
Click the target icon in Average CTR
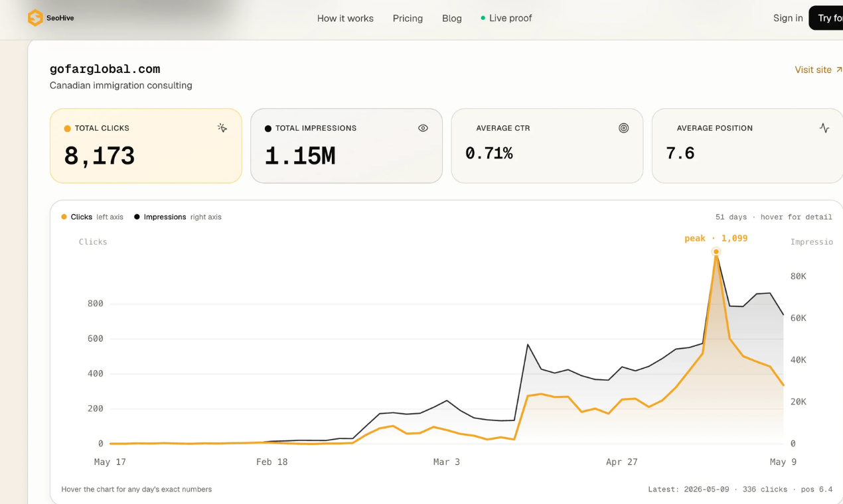(623, 128)
